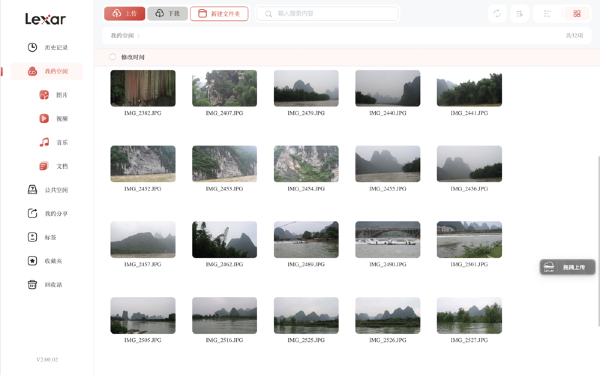Select 我的空间 (My Space) in the sidebar
Screen dimensions: 600x375
pos(47,71)
